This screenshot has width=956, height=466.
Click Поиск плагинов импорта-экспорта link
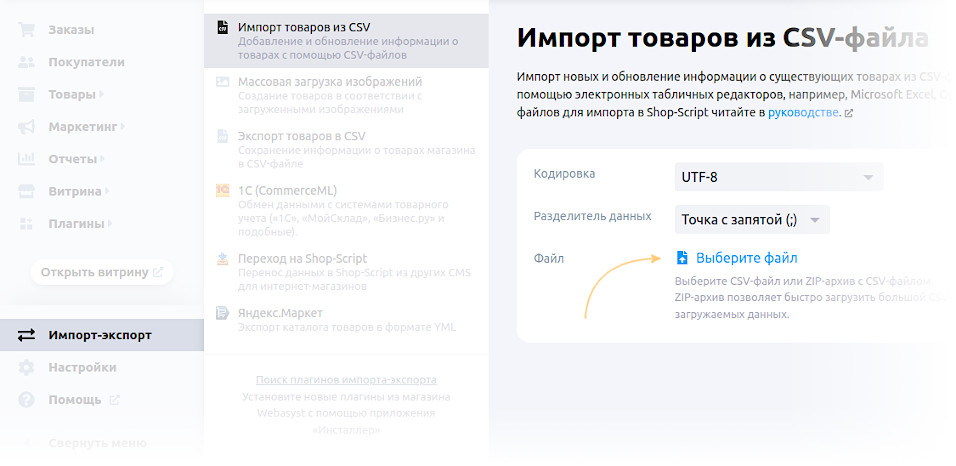coord(346,380)
